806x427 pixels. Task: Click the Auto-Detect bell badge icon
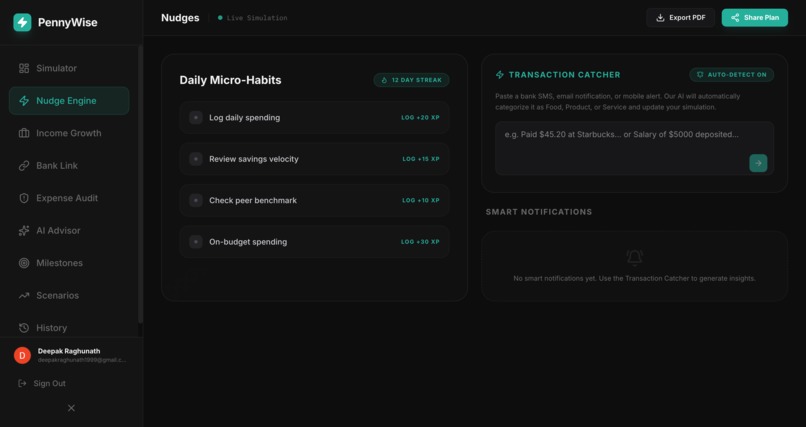pos(700,75)
